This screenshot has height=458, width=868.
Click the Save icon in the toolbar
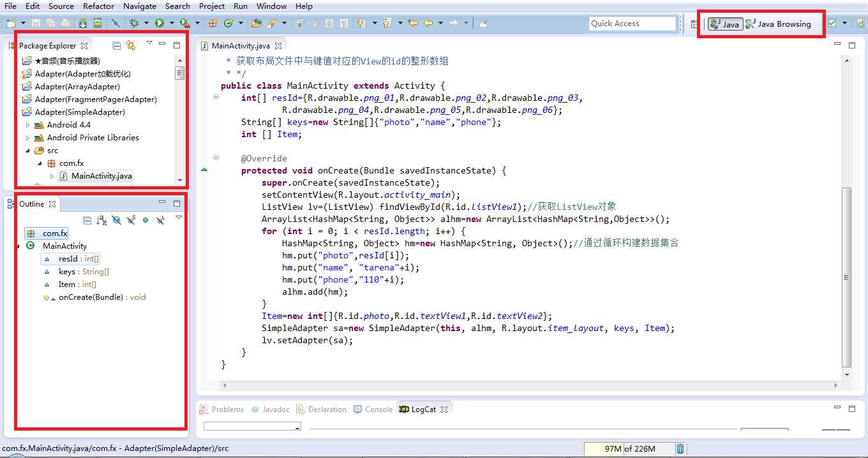tap(36, 23)
